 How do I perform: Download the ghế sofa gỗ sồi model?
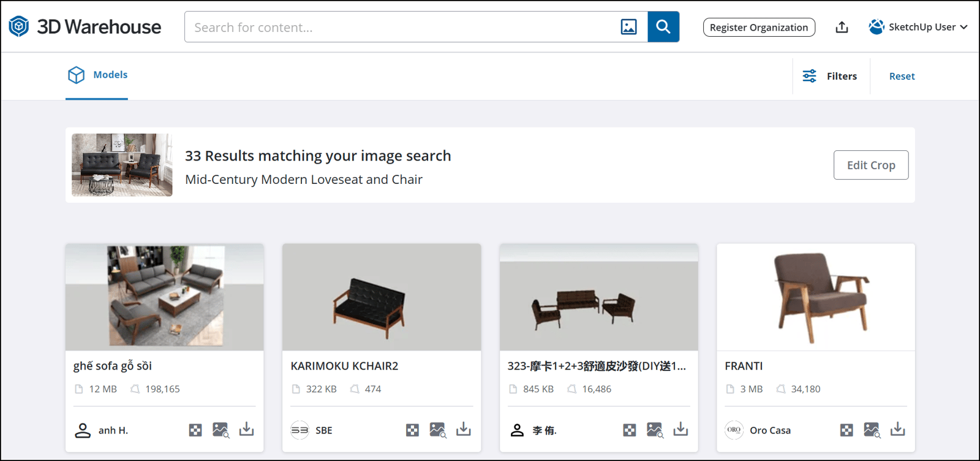pos(246,429)
